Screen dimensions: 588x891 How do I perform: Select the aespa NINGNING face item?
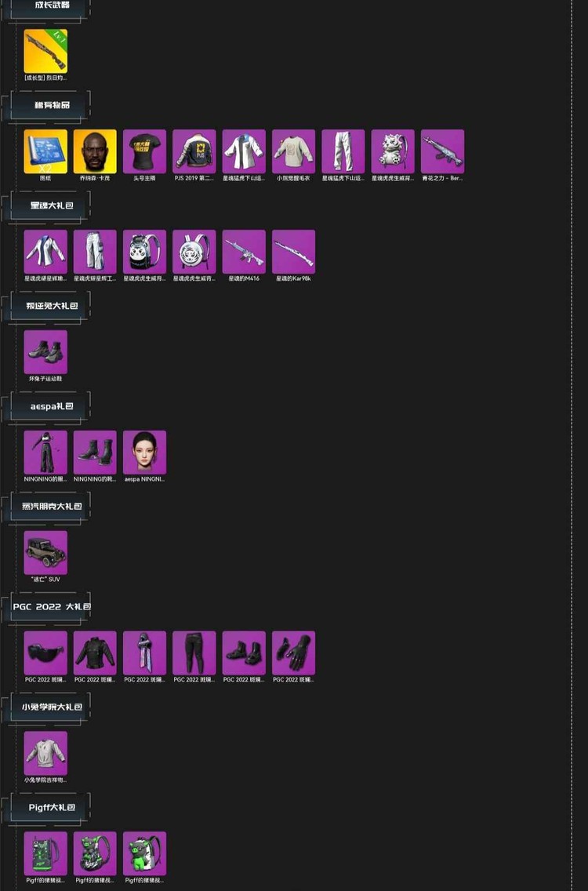[145, 453]
